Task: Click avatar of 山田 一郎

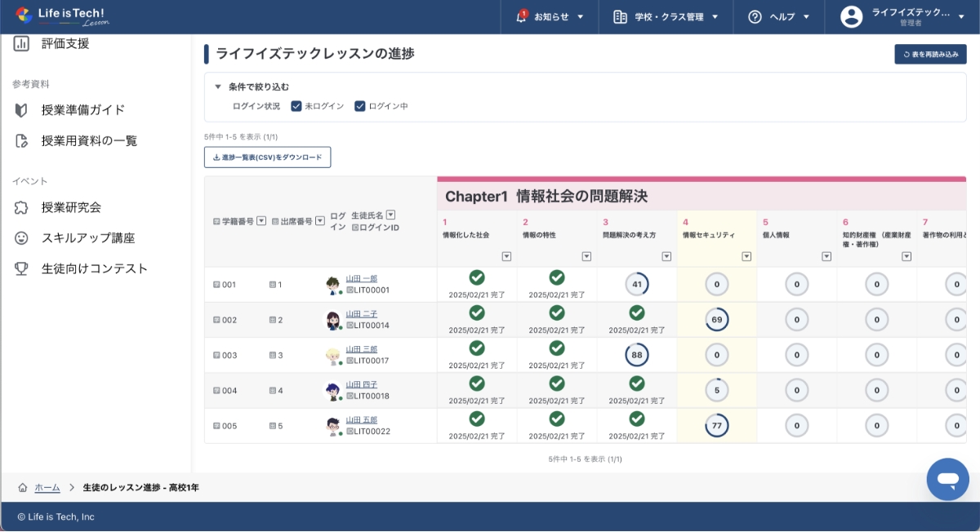Action: coord(333,285)
